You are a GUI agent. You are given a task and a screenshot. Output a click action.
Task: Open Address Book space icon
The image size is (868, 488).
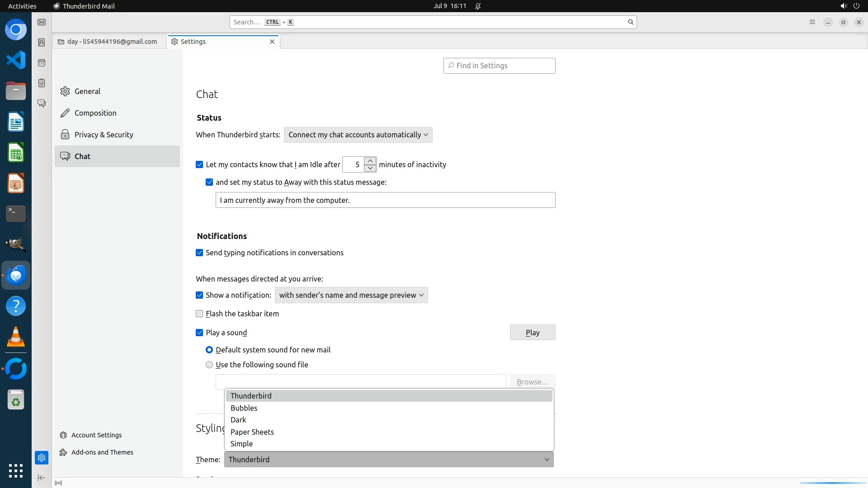[x=42, y=42]
